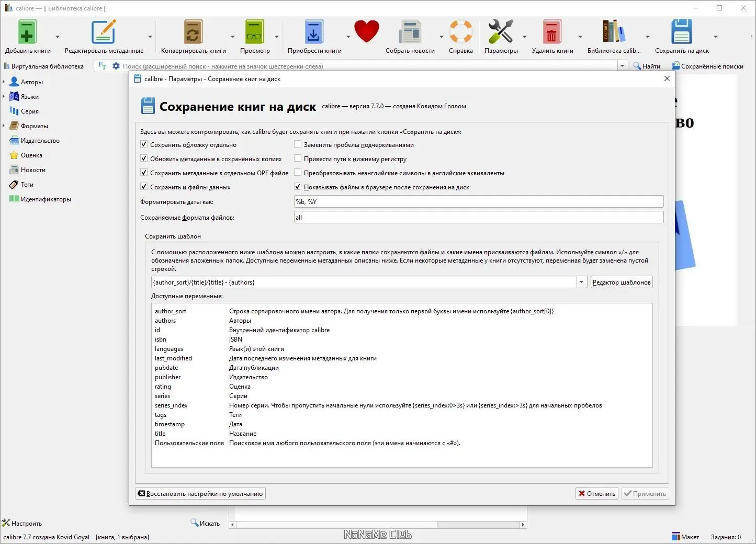Open the dropdown arrow beside Сохранить на диск
The image size is (756, 544).
[716, 37]
